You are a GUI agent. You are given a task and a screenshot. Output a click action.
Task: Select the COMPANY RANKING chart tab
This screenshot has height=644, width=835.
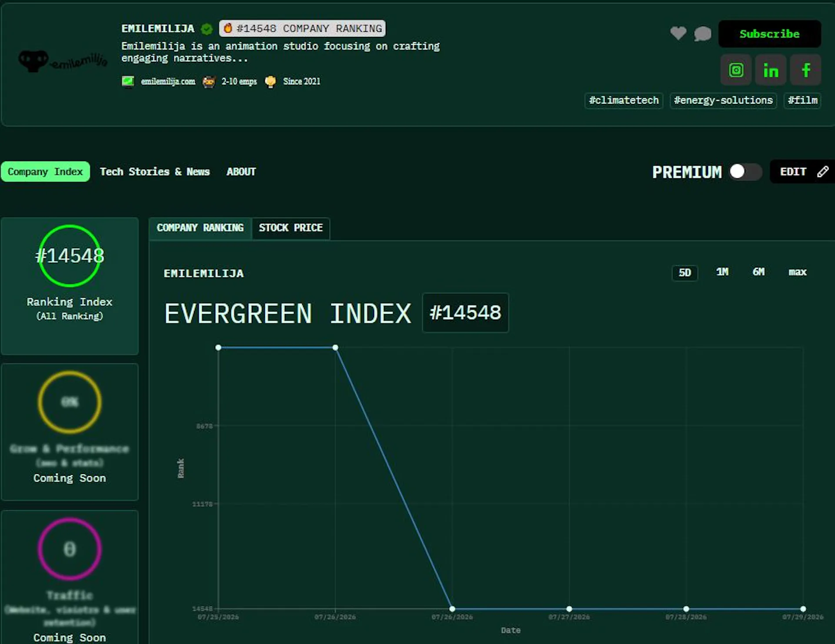click(x=200, y=228)
